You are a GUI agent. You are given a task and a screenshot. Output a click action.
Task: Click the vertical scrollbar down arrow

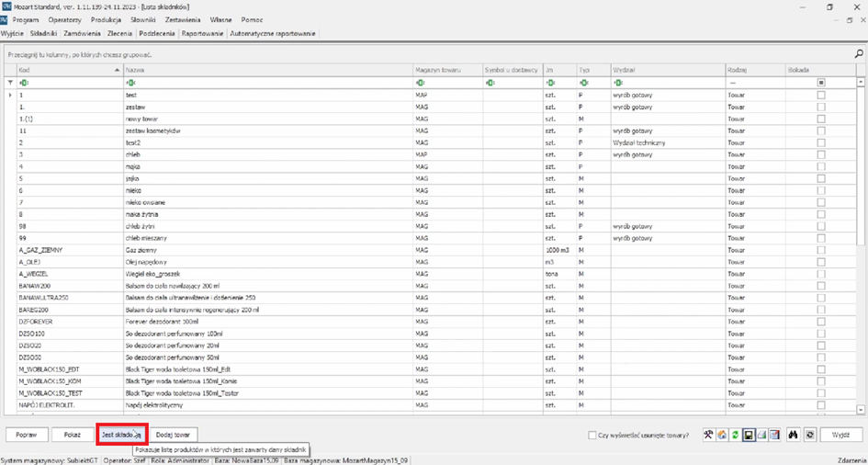(x=861, y=410)
